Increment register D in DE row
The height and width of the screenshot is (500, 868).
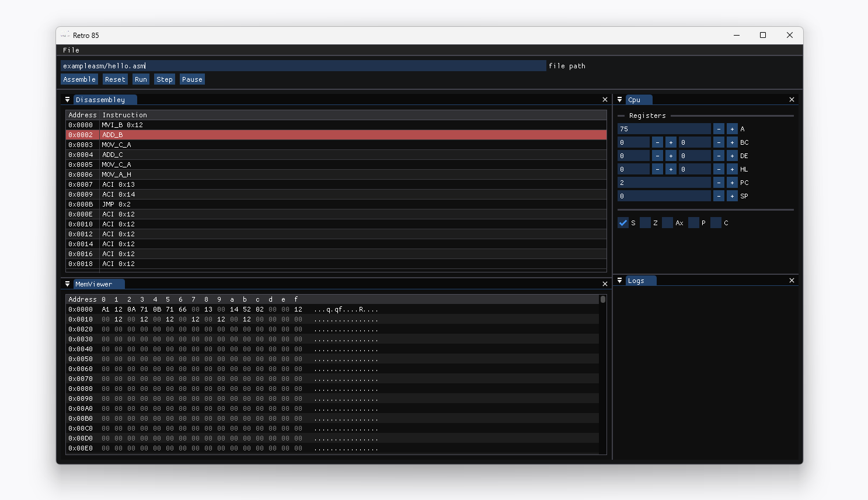click(x=671, y=156)
